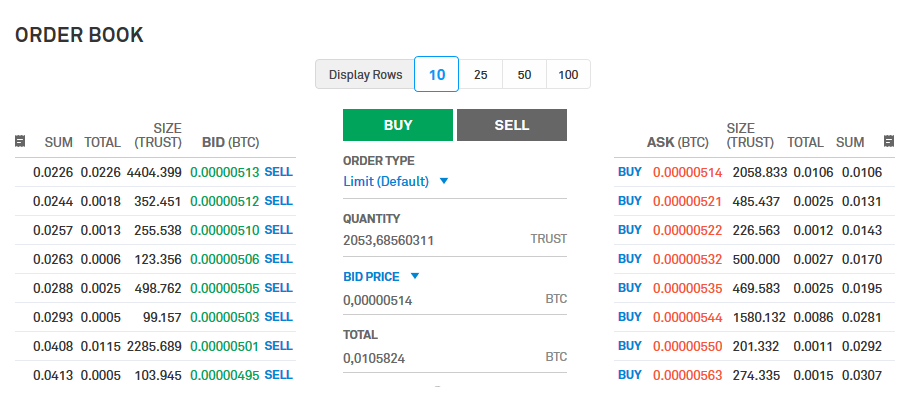Click the bid table collapse icon
The height and width of the screenshot is (400, 912).
pyautogui.click(x=20, y=142)
